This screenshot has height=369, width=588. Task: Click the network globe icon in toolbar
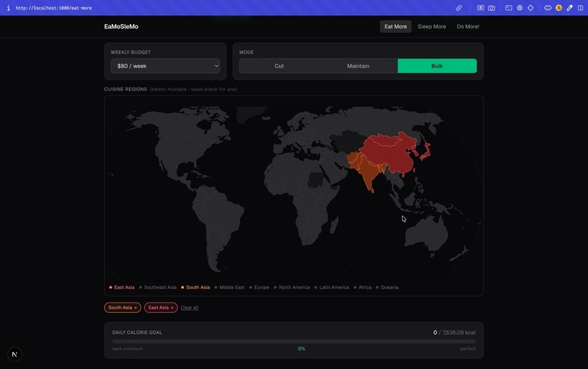(x=519, y=8)
